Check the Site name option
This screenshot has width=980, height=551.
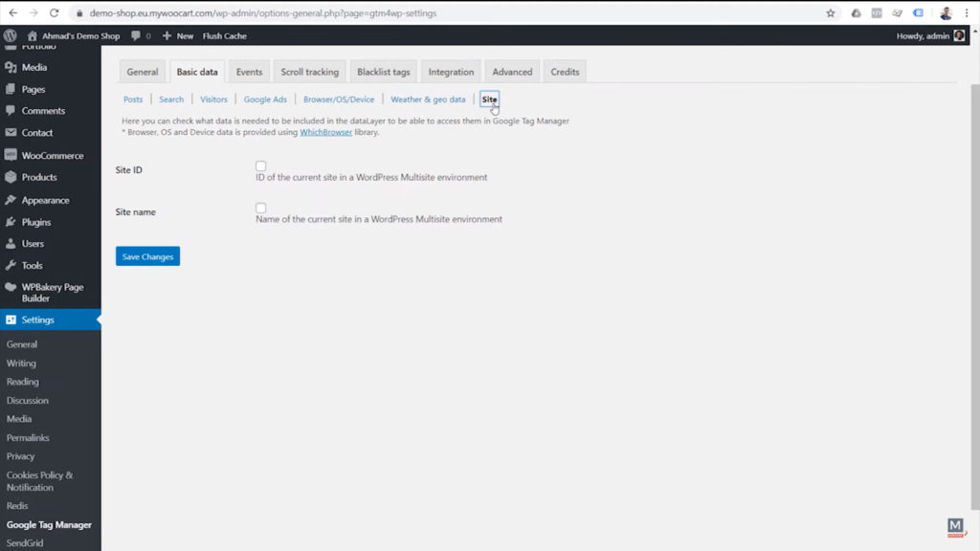pyautogui.click(x=260, y=207)
